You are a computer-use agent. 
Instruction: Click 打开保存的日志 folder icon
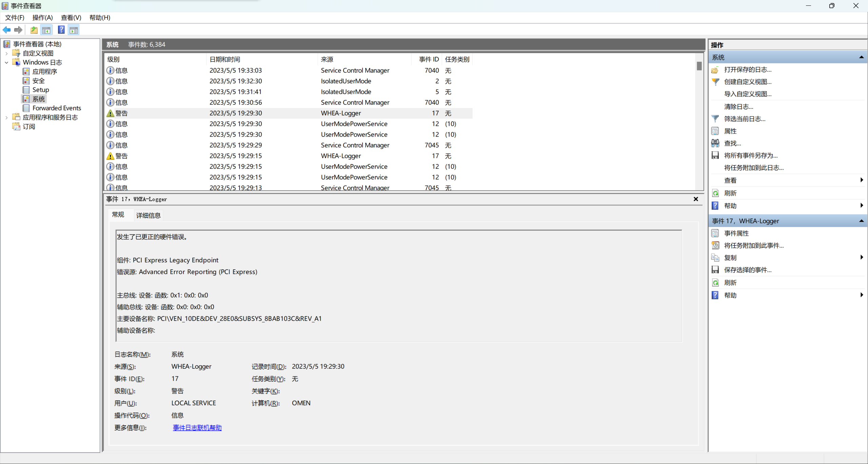(x=715, y=70)
